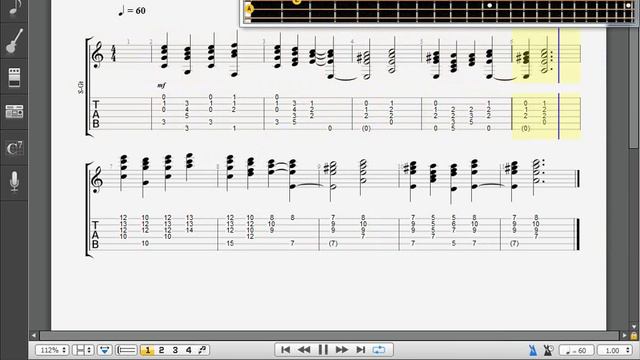The height and width of the screenshot is (360, 640).
Task: Jump to first bar
Action: pyautogui.click(x=285, y=350)
